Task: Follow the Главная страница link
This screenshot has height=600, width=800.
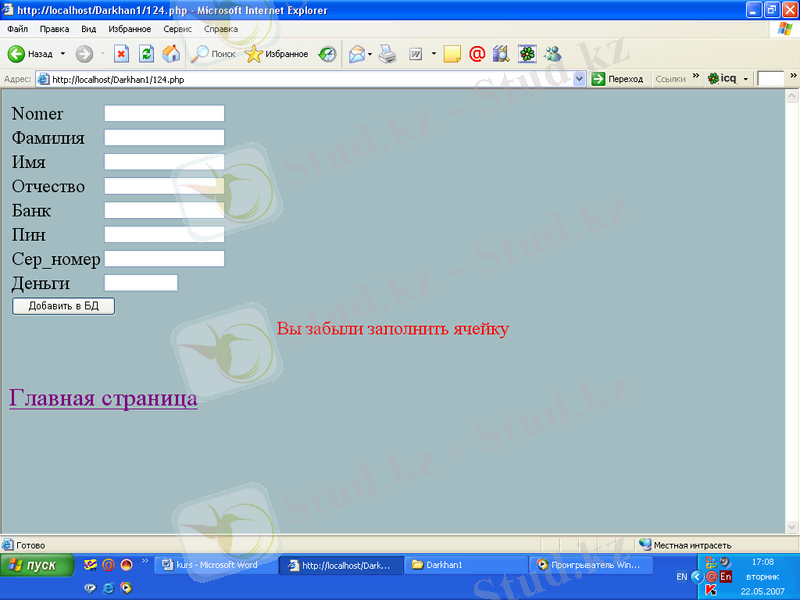Action: tap(103, 398)
